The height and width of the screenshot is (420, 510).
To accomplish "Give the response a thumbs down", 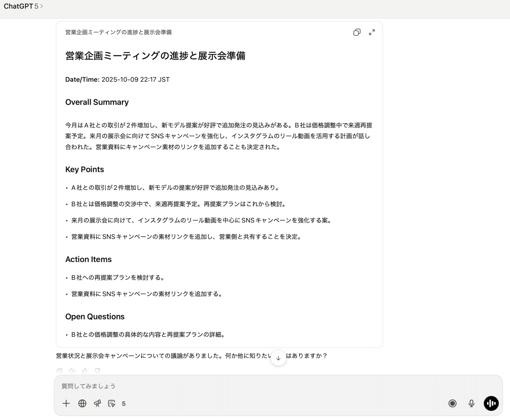I will [97, 371].
